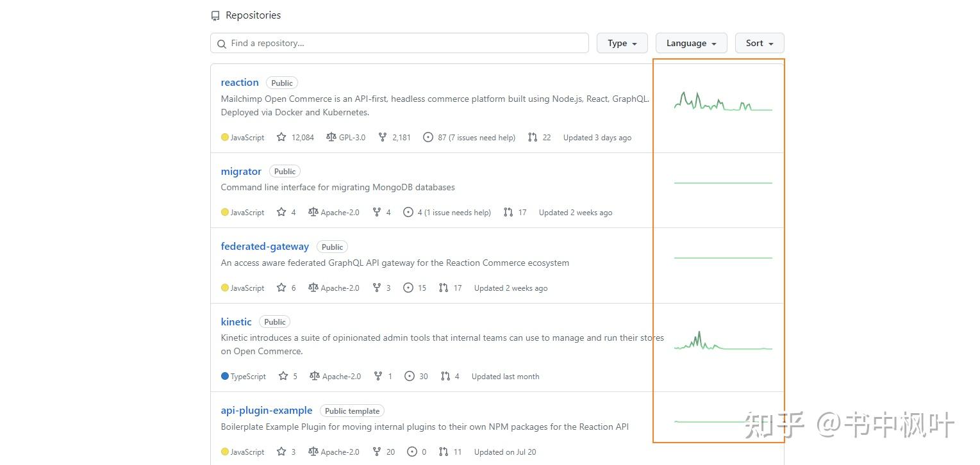Click the magnifier icon in the search bar

(222, 43)
